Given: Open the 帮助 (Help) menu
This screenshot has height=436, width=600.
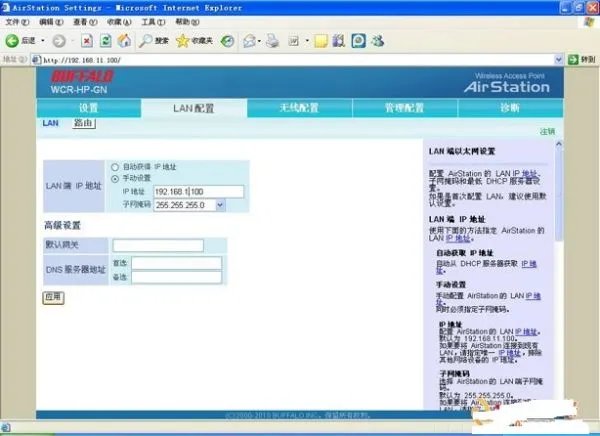Looking at the screenshot, I should coord(187,22).
